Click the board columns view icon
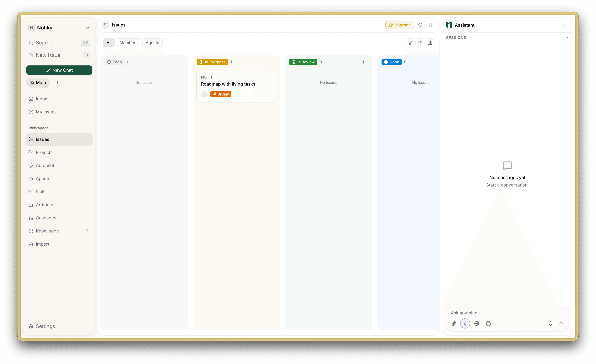Screen dimensions: 596x364 click(430, 43)
